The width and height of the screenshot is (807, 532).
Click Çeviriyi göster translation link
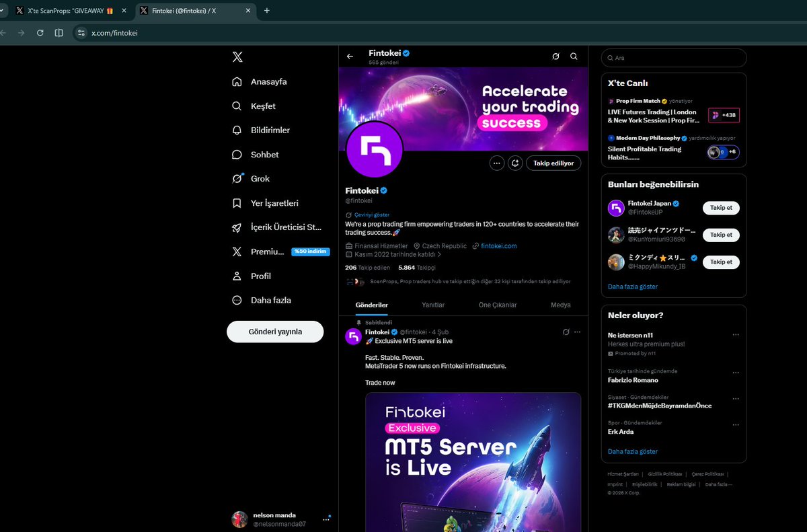click(x=371, y=215)
